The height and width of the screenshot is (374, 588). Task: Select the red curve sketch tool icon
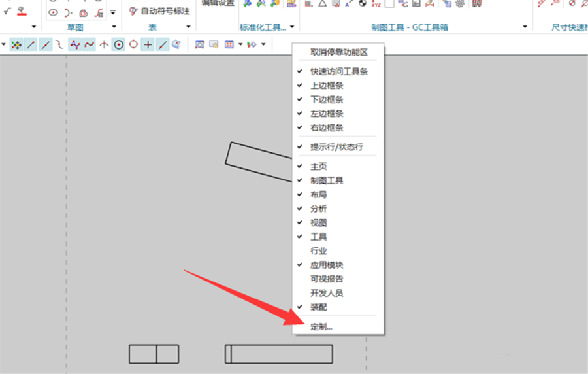[x=99, y=13]
